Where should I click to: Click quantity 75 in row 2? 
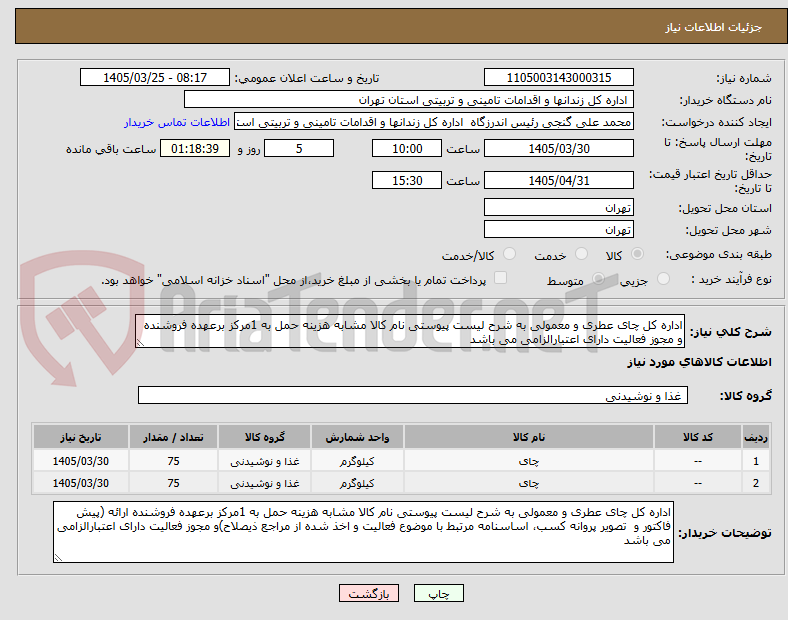click(173, 483)
